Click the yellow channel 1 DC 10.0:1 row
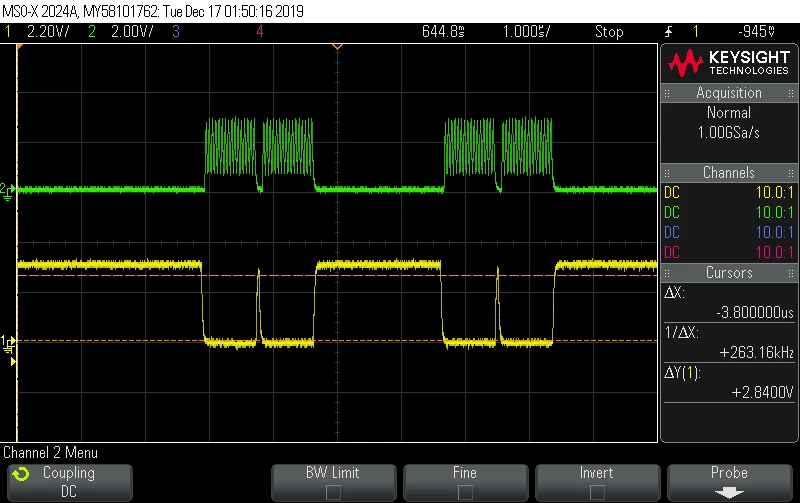Viewport: 800px width, 503px height. tap(729, 192)
